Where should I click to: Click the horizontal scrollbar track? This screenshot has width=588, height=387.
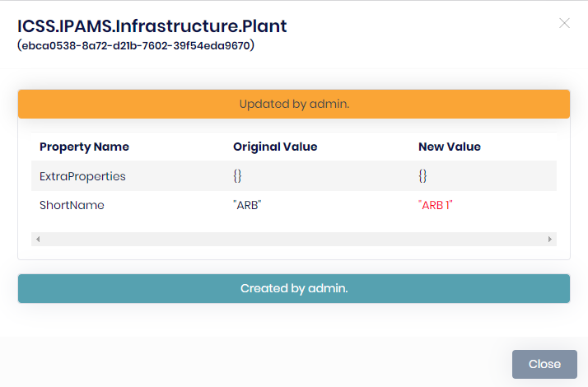coord(293,239)
